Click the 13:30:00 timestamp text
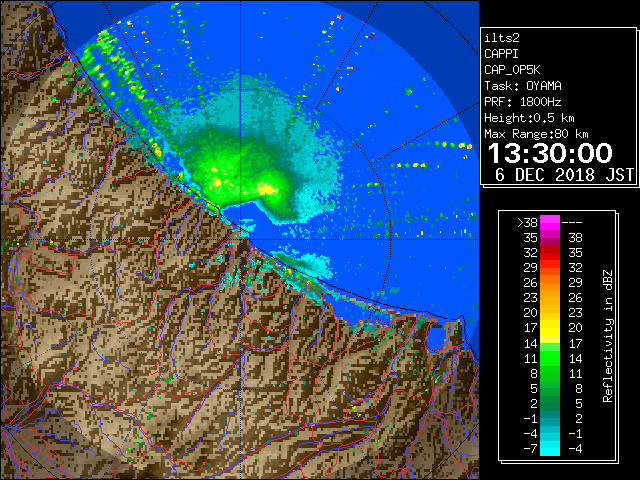This screenshot has height=480, width=640. coord(550,153)
